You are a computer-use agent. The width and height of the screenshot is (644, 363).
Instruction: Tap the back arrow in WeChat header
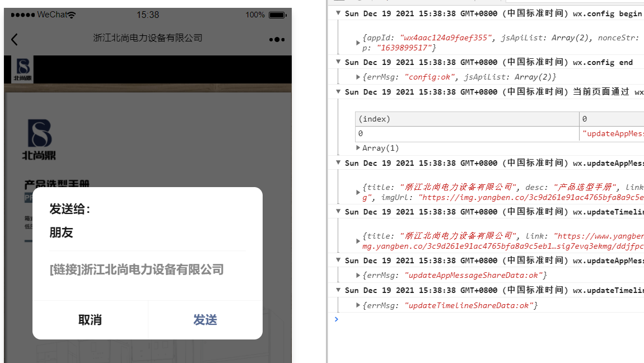coord(15,39)
